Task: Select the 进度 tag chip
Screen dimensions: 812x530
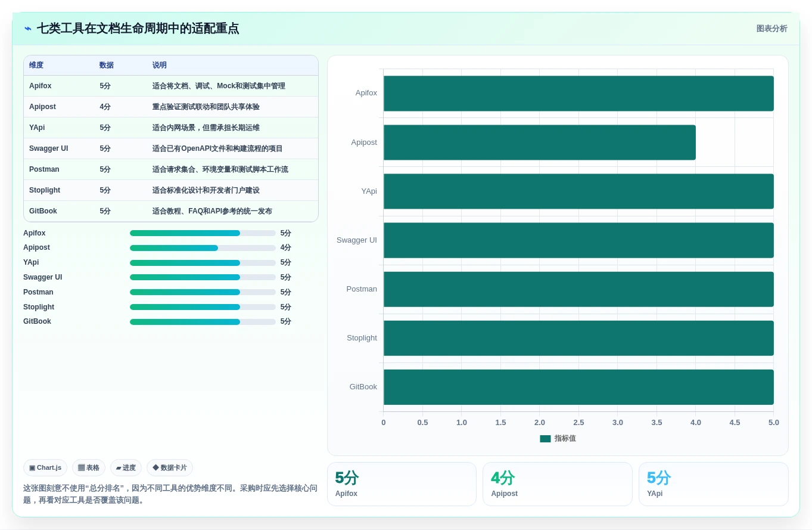Action: [x=126, y=467]
